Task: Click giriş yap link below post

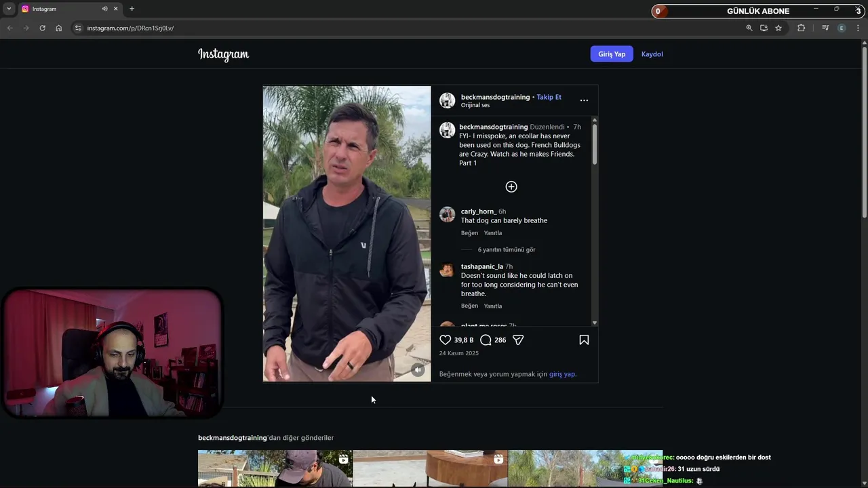Action: coord(562,374)
